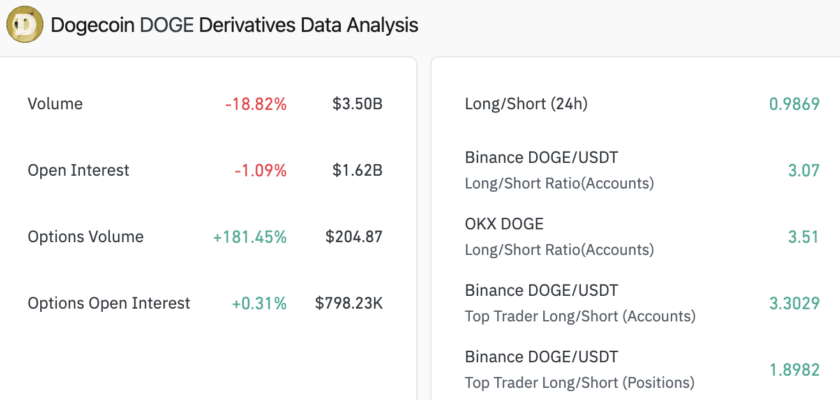
Task: Click the Dogecoin logo icon
Action: click(24, 24)
